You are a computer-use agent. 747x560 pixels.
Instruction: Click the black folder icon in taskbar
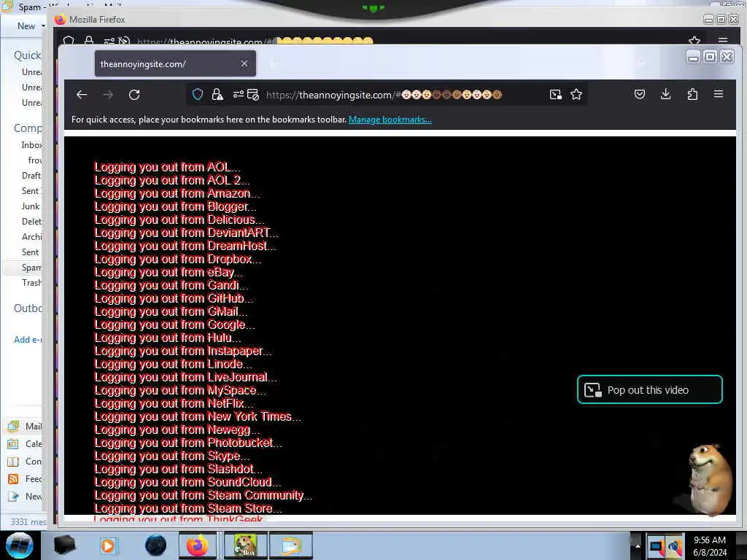pyautogui.click(x=64, y=545)
